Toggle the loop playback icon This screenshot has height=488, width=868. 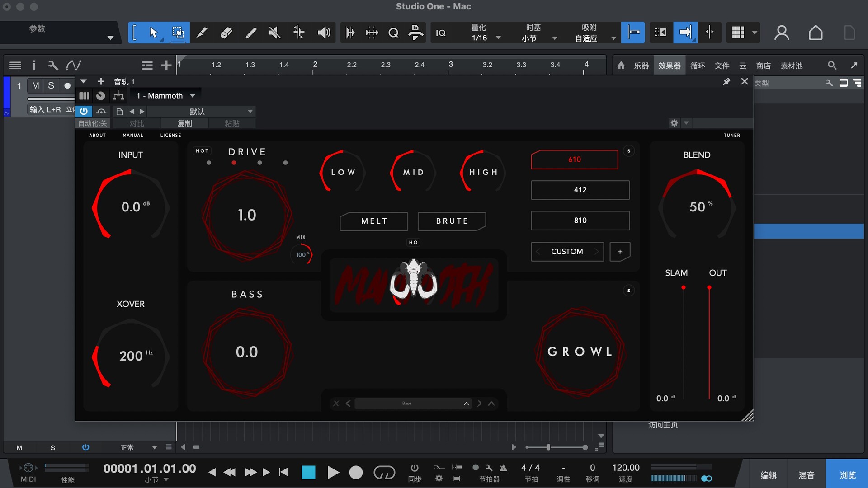click(x=384, y=473)
